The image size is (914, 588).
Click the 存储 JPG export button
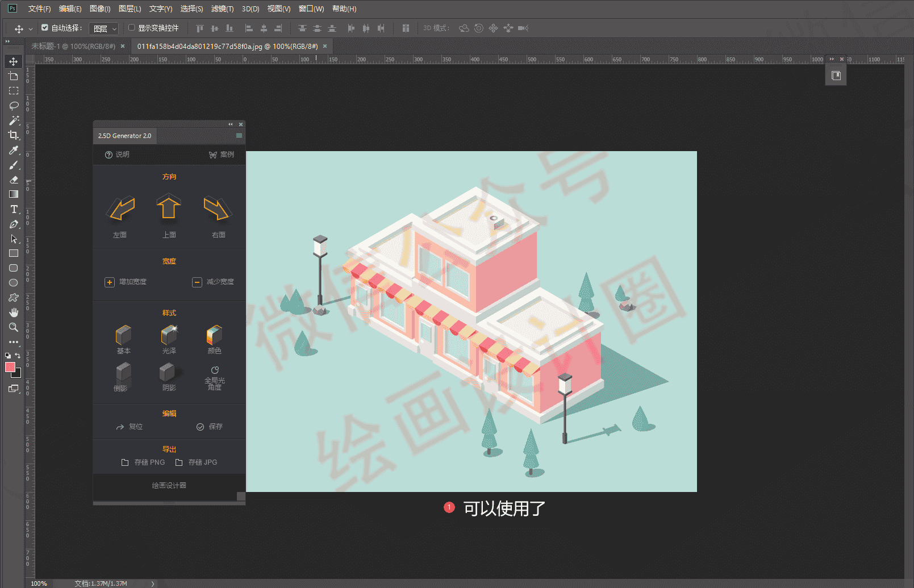pyautogui.click(x=197, y=462)
